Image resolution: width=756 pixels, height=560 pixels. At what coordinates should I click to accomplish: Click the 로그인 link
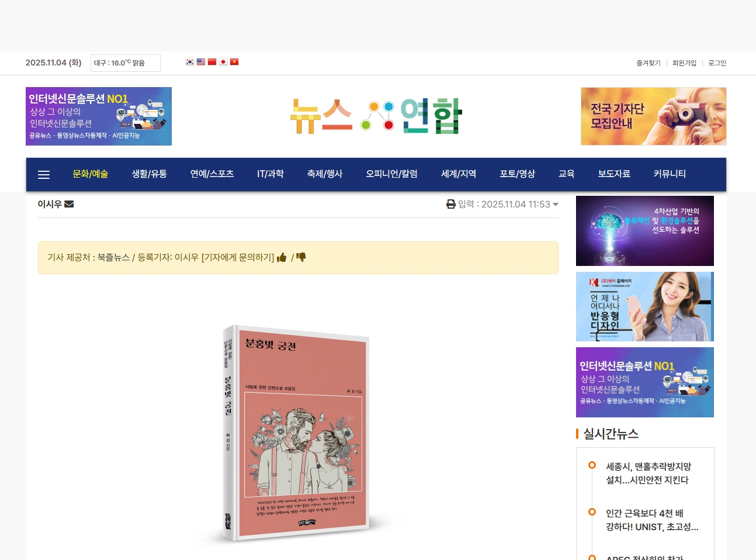pos(717,63)
